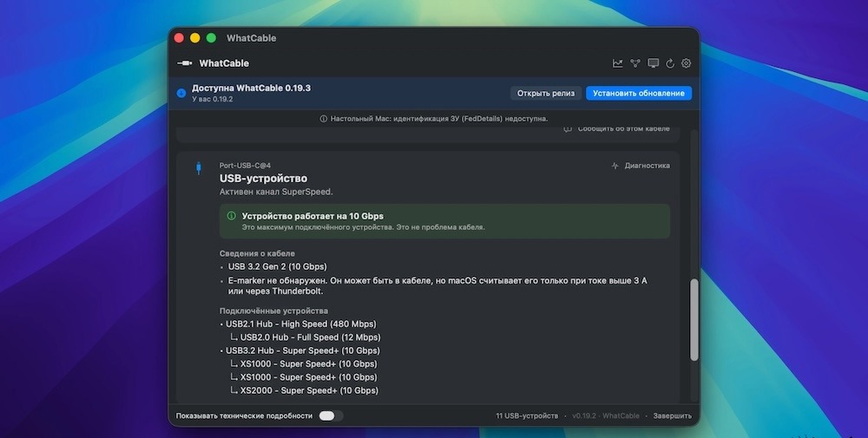Viewport: 868px width, 438px height.
Task: Click the USB 3.2 Gen 2 (10 Gbps) line
Action: 278,266
